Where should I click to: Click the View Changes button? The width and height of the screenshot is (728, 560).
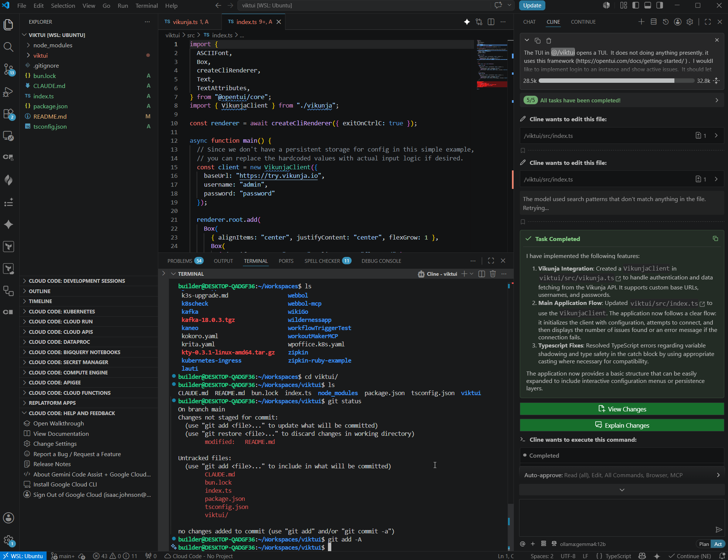(622, 409)
